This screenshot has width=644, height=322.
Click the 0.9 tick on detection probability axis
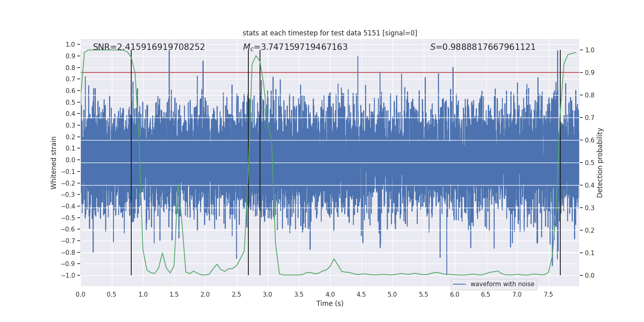click(x=590, y=72)
